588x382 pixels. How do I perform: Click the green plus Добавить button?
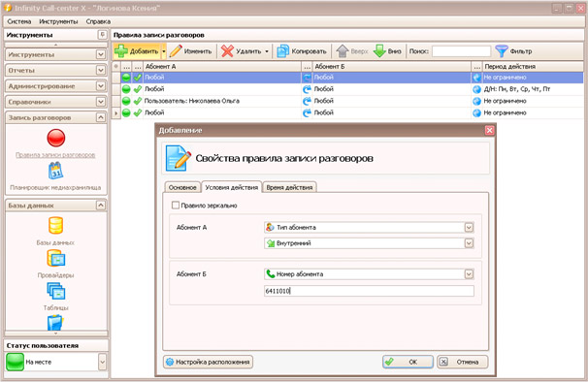(137, 51)
